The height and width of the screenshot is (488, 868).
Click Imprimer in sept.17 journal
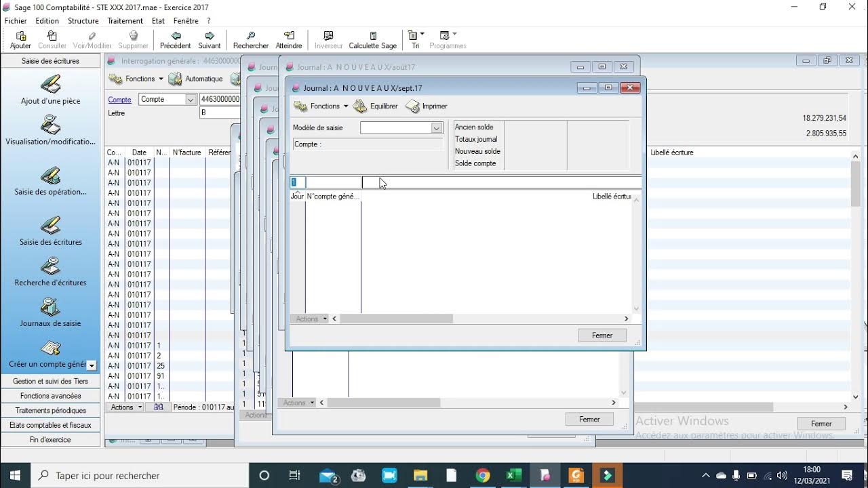coord(427,106)
